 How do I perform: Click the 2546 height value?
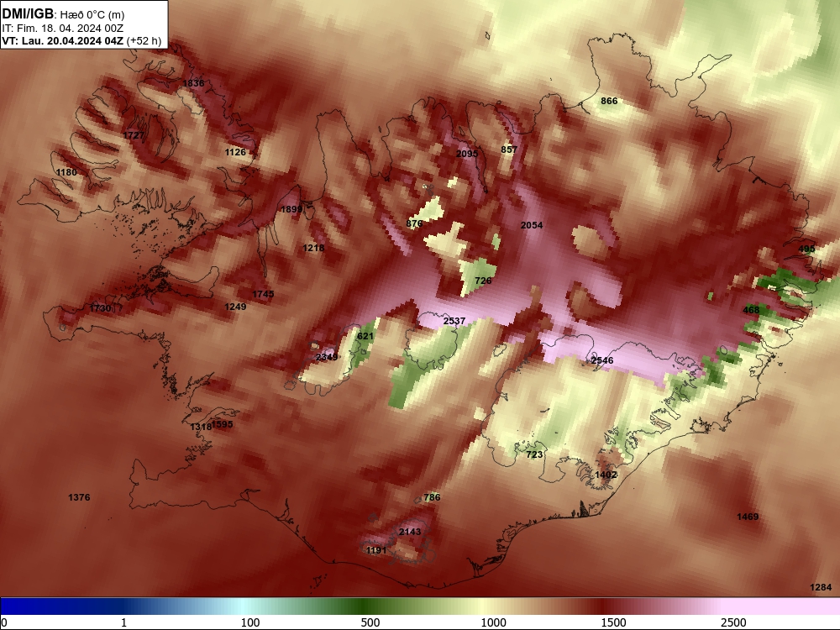coord(602,360)
